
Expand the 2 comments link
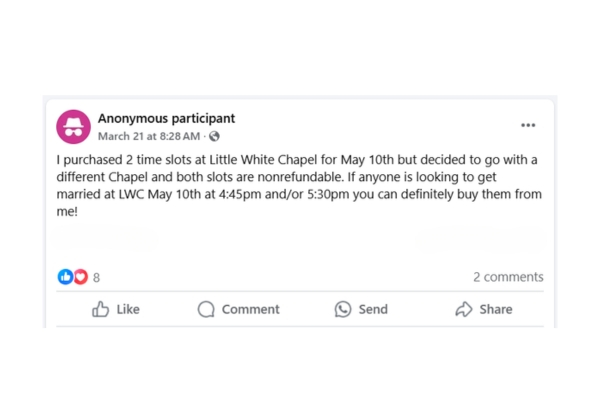click(x=508, y=277)
